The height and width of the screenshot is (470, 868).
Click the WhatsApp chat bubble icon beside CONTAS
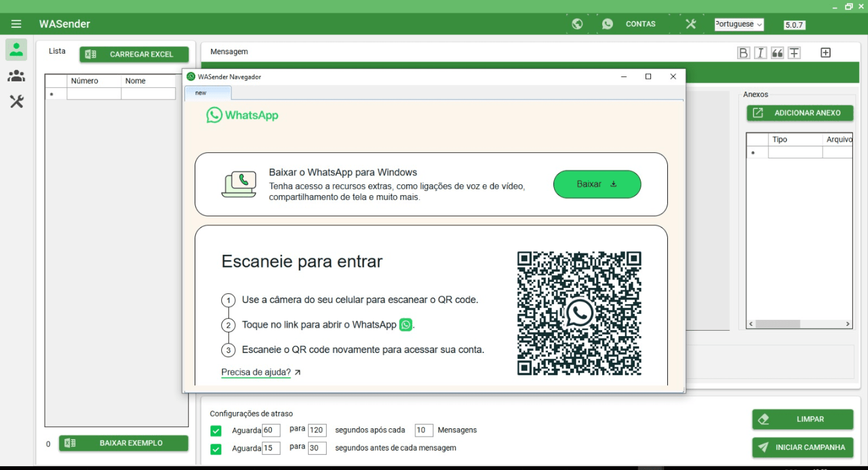(608, 24)
